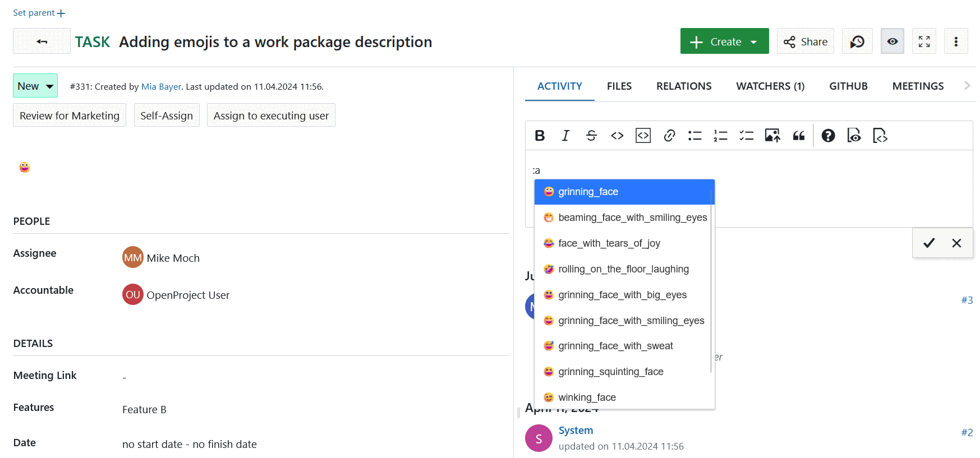
Task: Insert a block quote
Action: 799,136
